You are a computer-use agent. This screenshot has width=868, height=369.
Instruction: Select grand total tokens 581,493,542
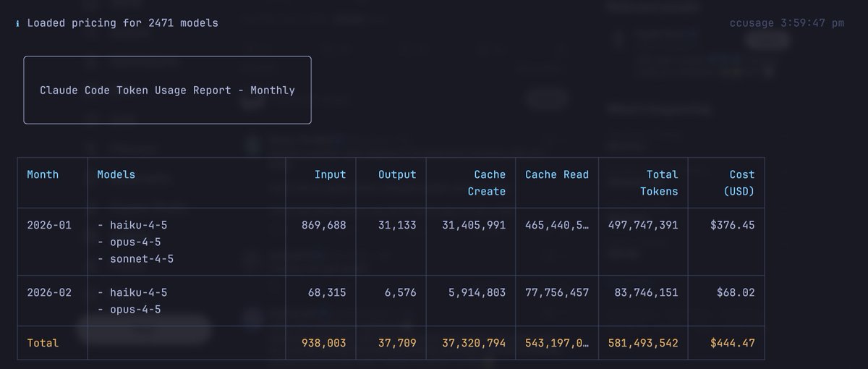[x=643, y=343]
